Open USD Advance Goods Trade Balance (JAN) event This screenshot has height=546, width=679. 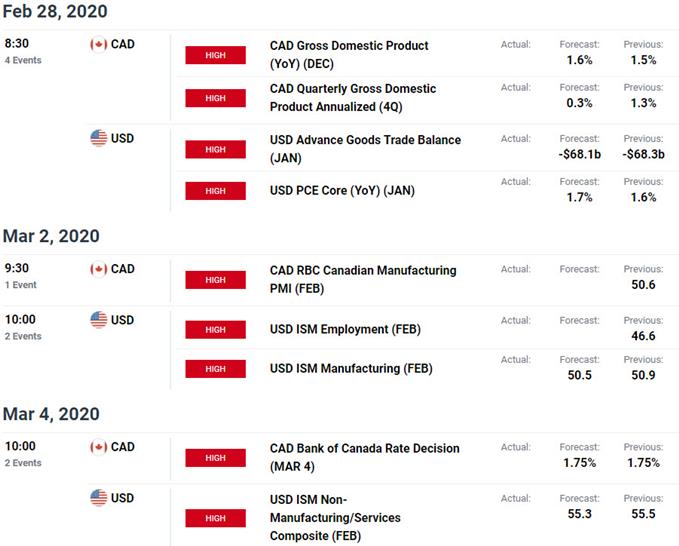point(365,149)
